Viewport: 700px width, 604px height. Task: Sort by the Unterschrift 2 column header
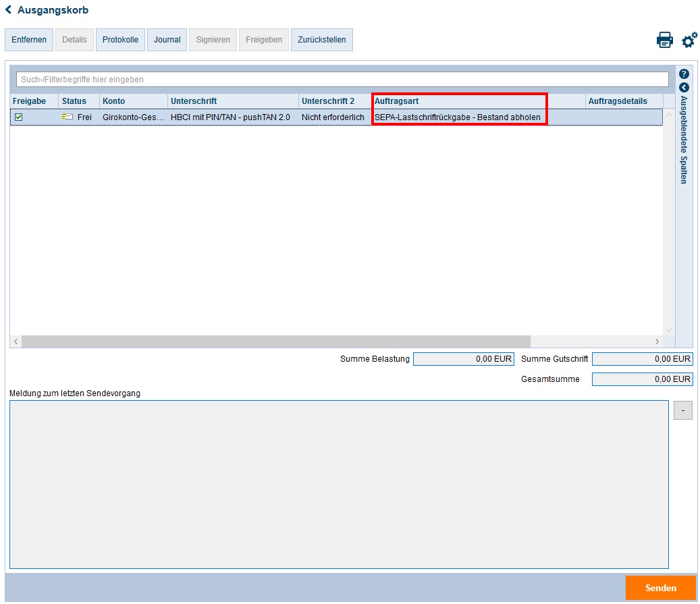point(335,101)
